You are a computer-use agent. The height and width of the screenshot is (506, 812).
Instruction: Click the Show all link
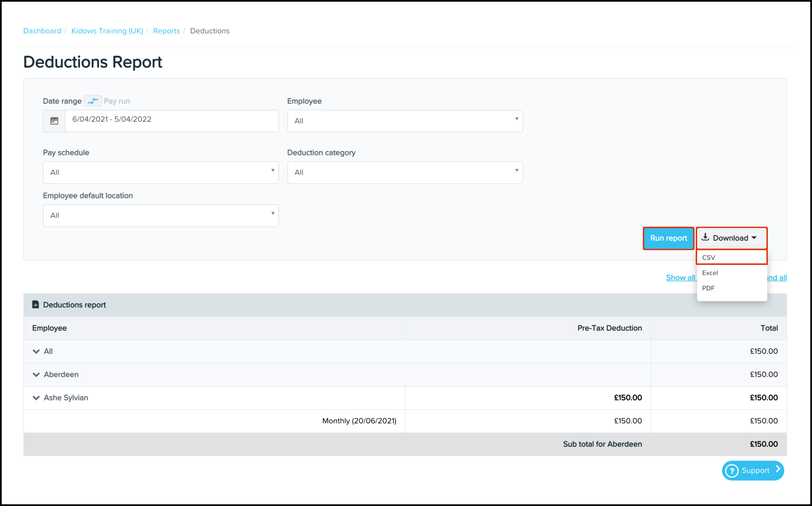680,277
